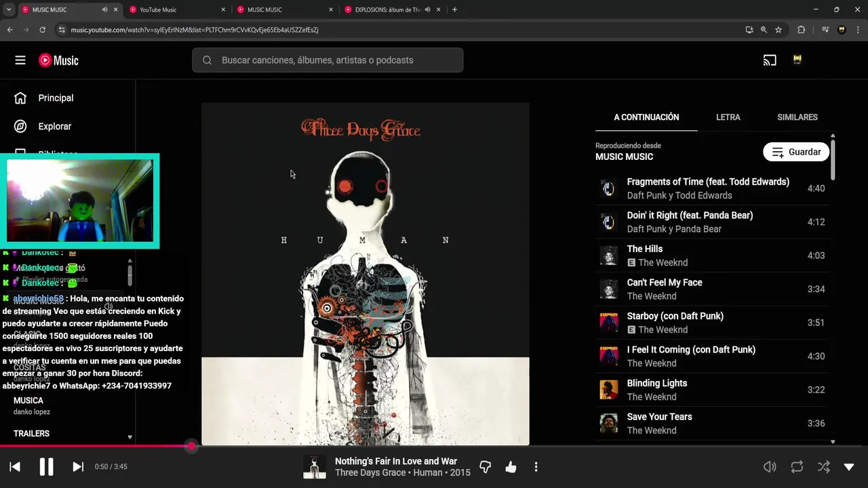Click Fragments of Time thumbnail
The width and height of the screenshot is (868, 488).
coord(608,188)
